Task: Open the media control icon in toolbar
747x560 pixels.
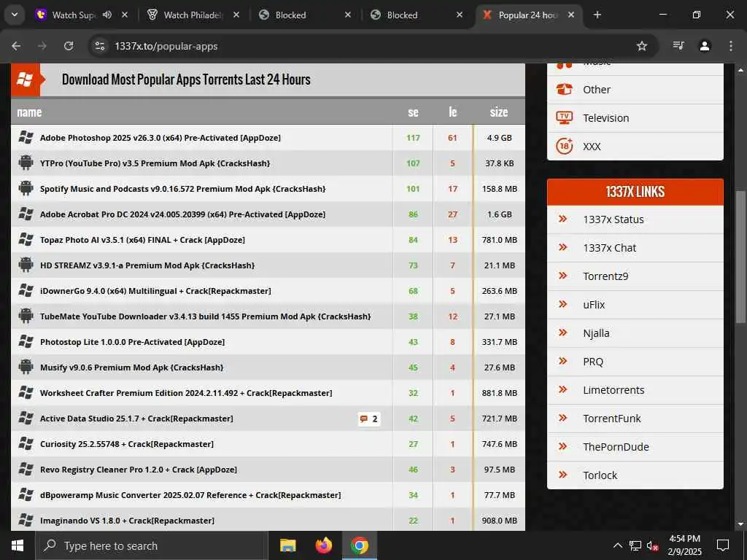Action: pyautogui.click(x=678, y=46)
